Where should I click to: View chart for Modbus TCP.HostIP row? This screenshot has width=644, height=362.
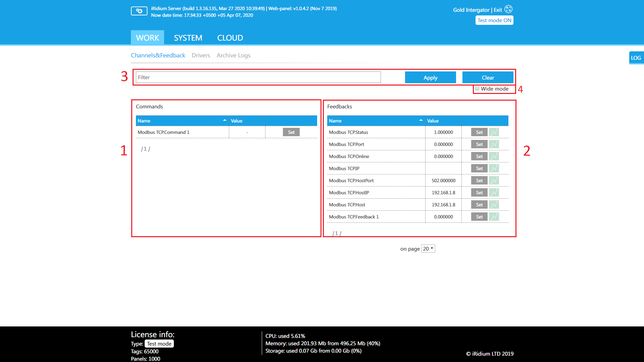[x=494, y=193]
